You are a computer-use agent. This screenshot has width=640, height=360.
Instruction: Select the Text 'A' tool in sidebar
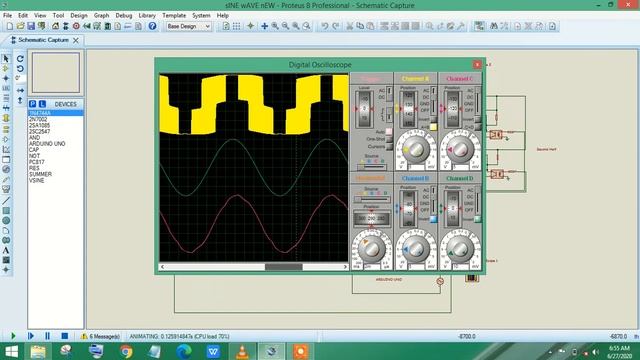[6, 250]
